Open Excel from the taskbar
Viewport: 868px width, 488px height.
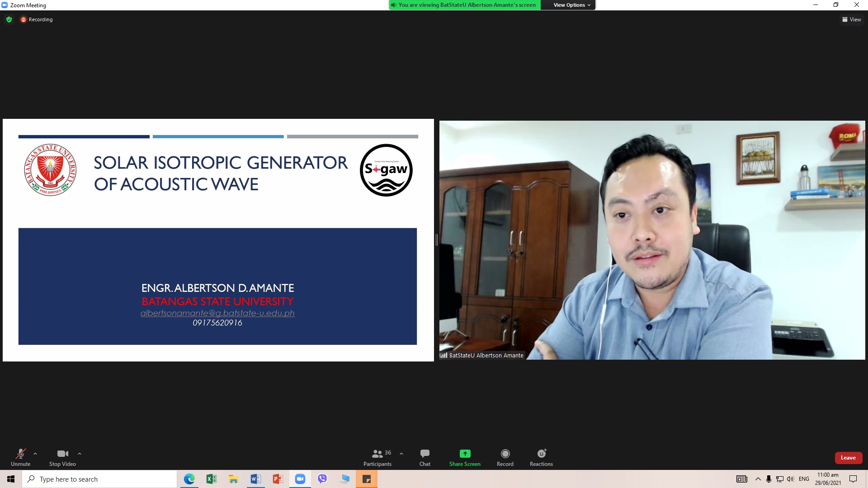pos(211,479)
